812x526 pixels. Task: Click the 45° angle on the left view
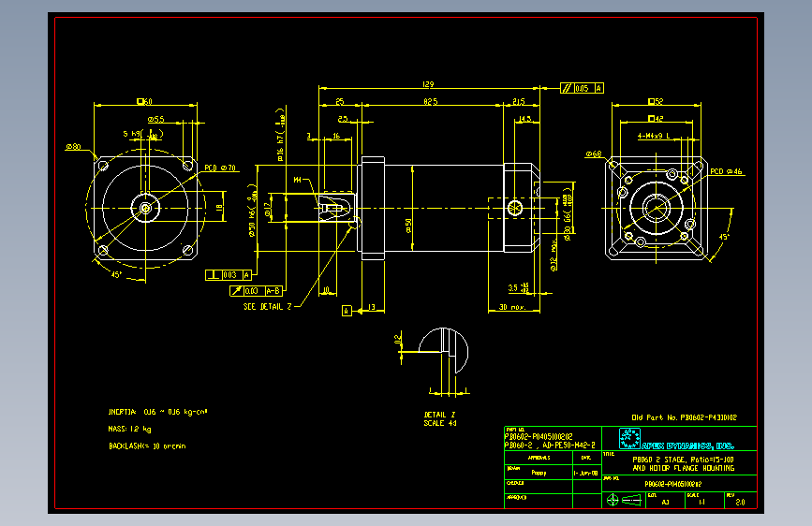(x=116, y=274)
